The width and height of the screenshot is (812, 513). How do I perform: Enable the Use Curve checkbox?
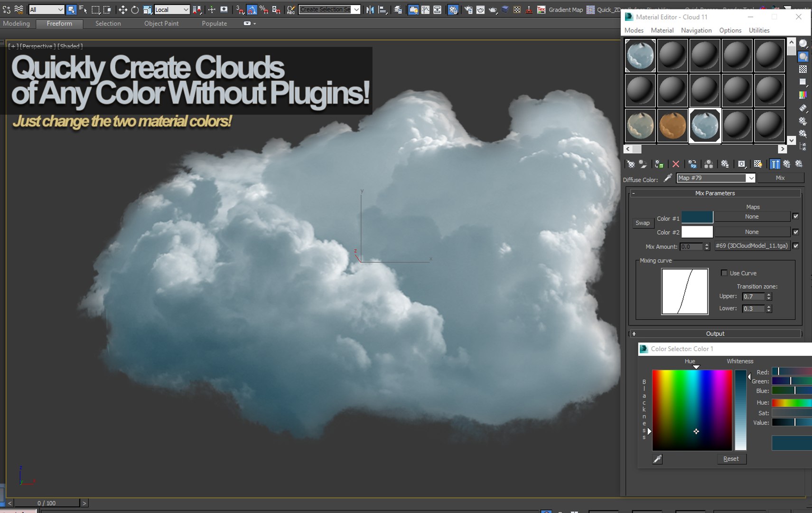(x=724, y=273)
